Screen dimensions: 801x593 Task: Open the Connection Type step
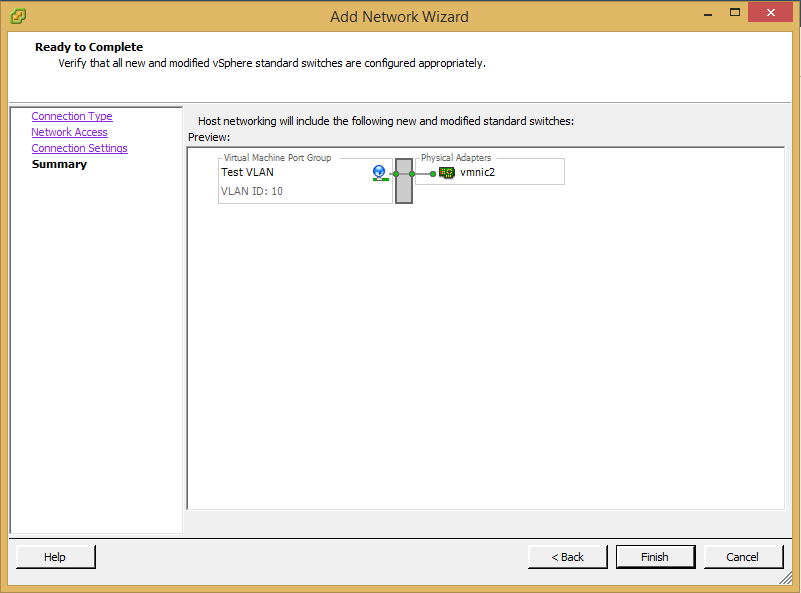(71, 116)
